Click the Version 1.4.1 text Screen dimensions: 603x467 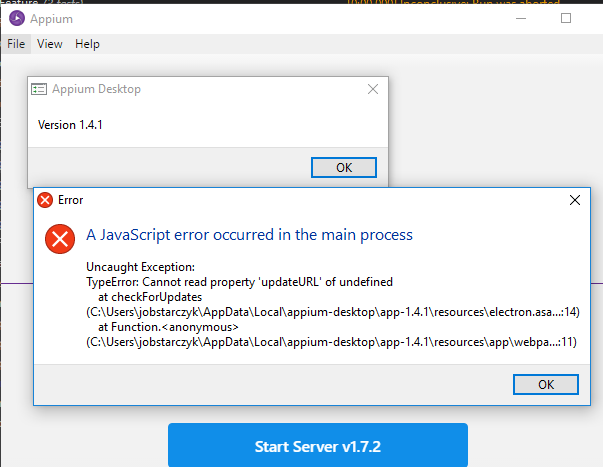click(70, 125)
